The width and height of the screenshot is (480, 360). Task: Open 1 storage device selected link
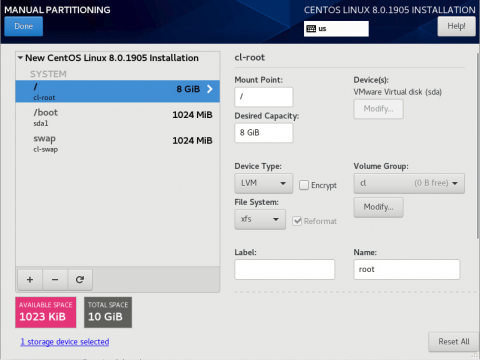pyautogui.click(x=65, y=342)
